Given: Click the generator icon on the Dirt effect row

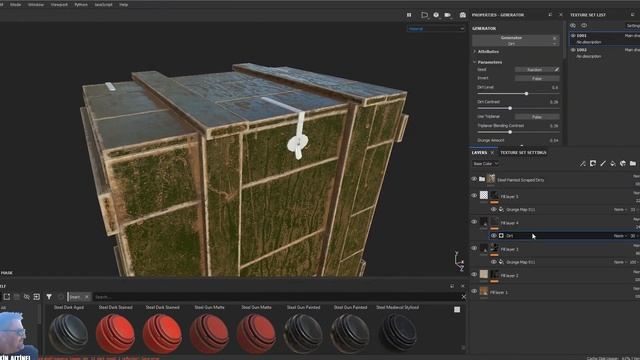Looking at the screenshot, I should point(501,236).
